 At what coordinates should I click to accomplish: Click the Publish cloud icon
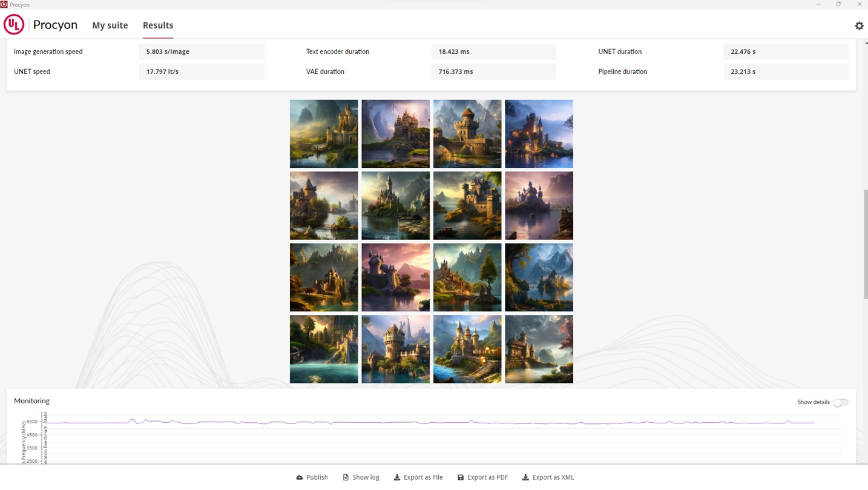[x=300, y=477]
